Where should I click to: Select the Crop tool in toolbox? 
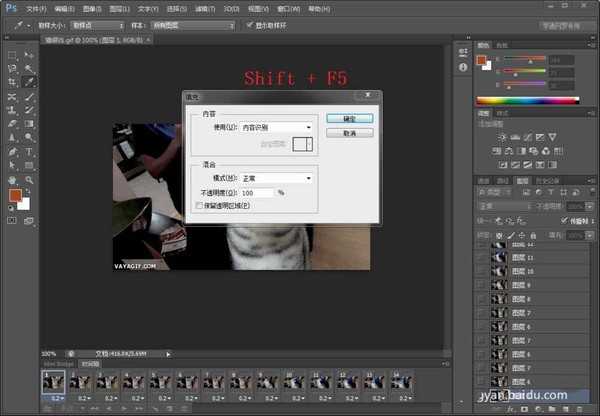[12, 82]
